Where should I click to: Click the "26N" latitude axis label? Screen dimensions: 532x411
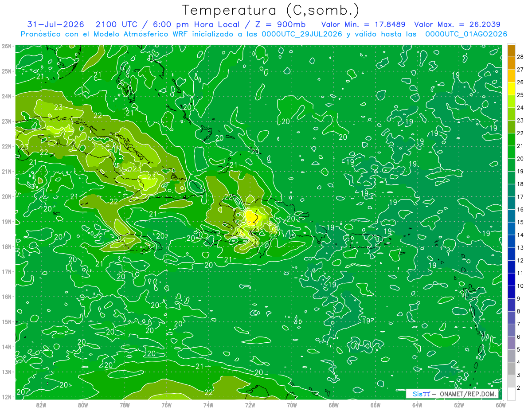[x=6, y=46]
